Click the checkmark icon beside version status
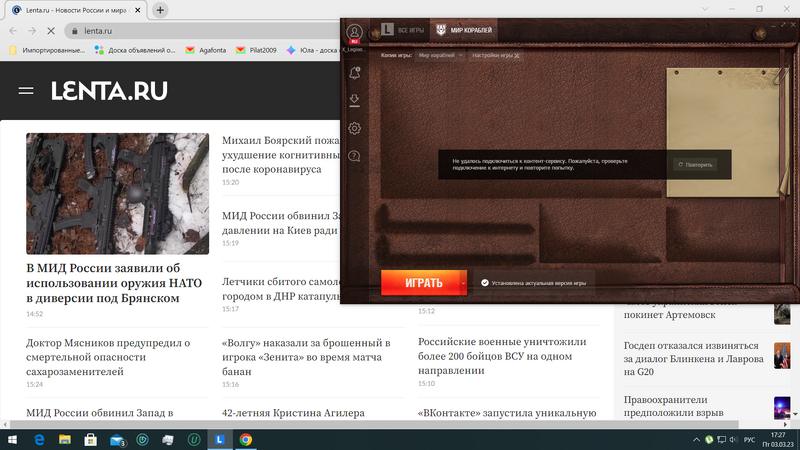 (x=485, y=283)
